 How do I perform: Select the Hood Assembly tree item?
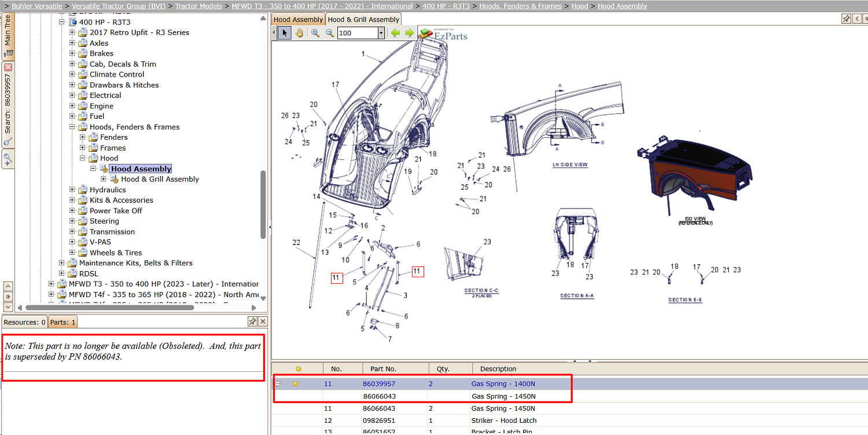pos(141,169)
